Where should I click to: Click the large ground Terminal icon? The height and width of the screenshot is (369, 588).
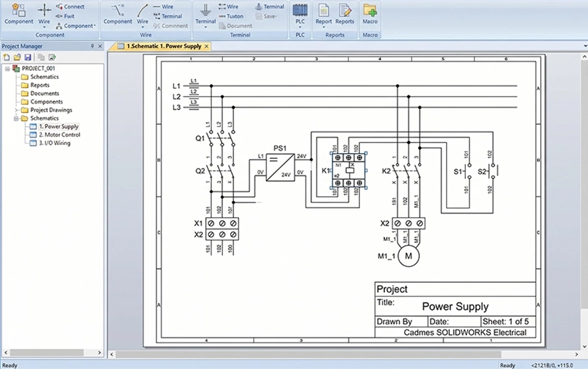(x=206, y=14)
